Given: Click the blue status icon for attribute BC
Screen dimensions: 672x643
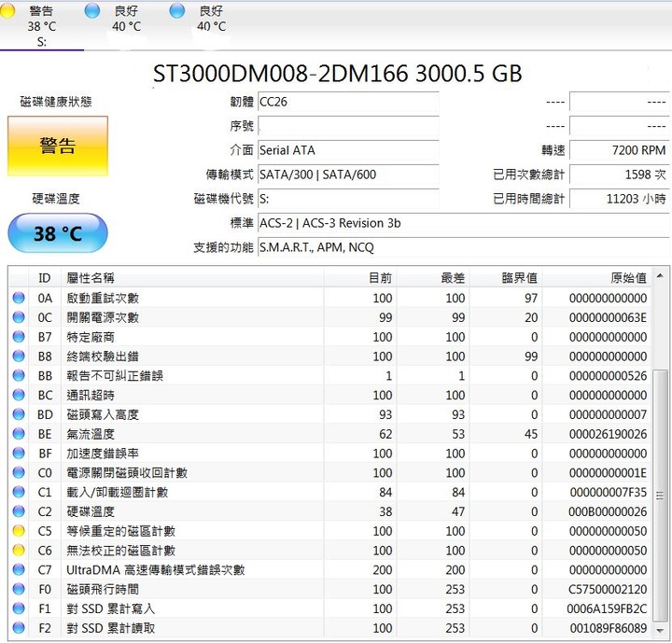Looking at the screenshot, I should coord(19,395).
